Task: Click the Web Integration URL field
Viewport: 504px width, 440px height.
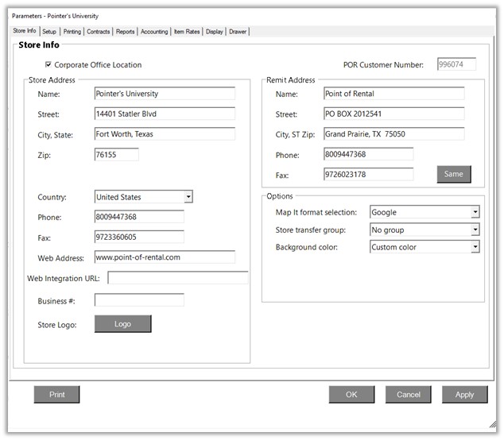Action: pyautogui.click(x=178, y=278)
